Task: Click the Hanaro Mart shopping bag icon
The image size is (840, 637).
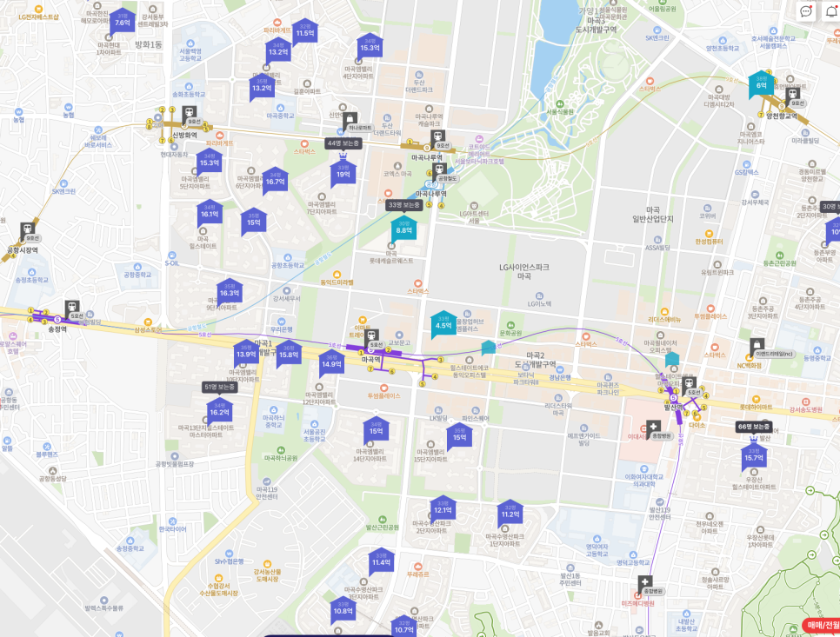Action: tap(349, 119)
